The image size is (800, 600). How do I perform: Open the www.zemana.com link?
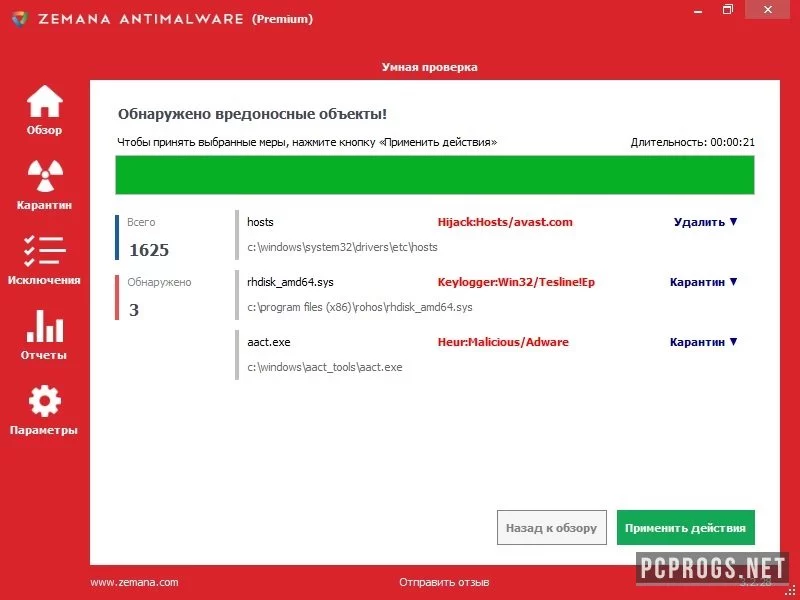134,582
